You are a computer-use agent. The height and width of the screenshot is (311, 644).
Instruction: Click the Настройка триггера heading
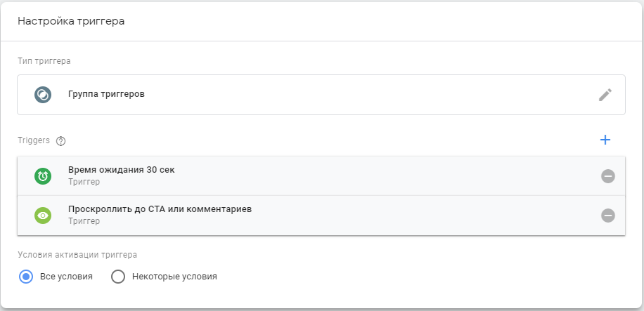click(x=71, y=21)
